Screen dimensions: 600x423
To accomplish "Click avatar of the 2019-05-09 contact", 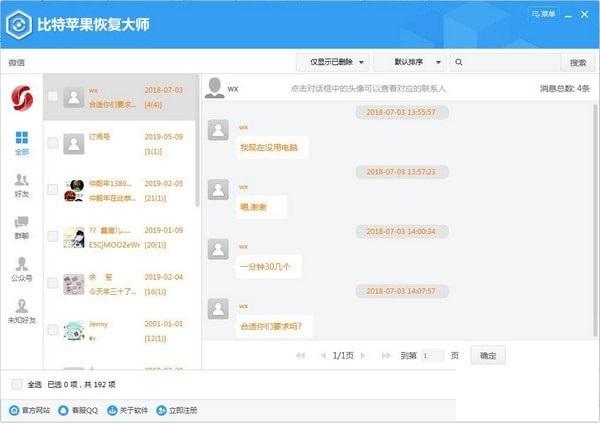I will pyautogui.click(x=73, y=144).
